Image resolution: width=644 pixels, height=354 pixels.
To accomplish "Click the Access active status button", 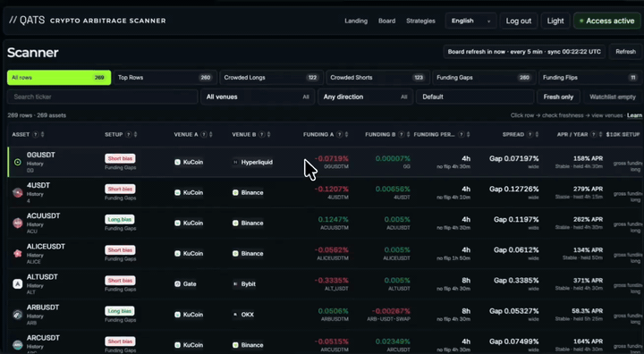I will (606, 21).
